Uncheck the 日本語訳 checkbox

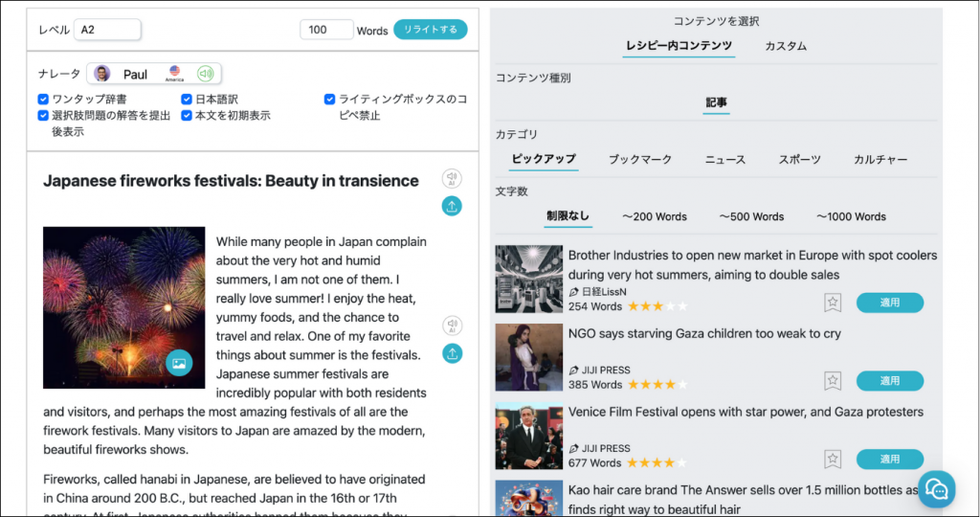tap(187, 99)
